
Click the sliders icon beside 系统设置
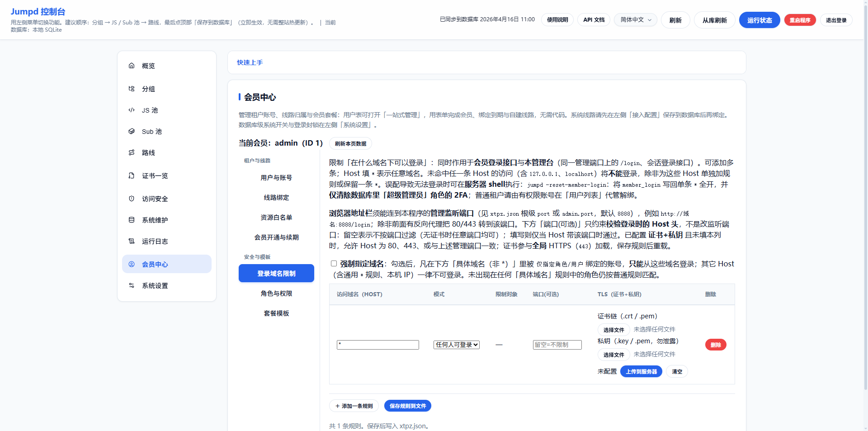(x=132, y=285)
